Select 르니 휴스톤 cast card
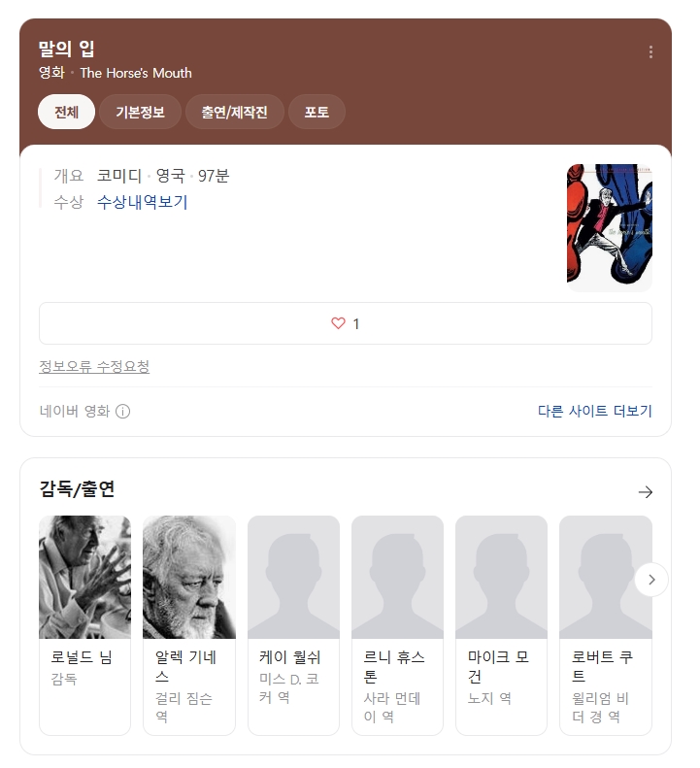 click(397, 625)
